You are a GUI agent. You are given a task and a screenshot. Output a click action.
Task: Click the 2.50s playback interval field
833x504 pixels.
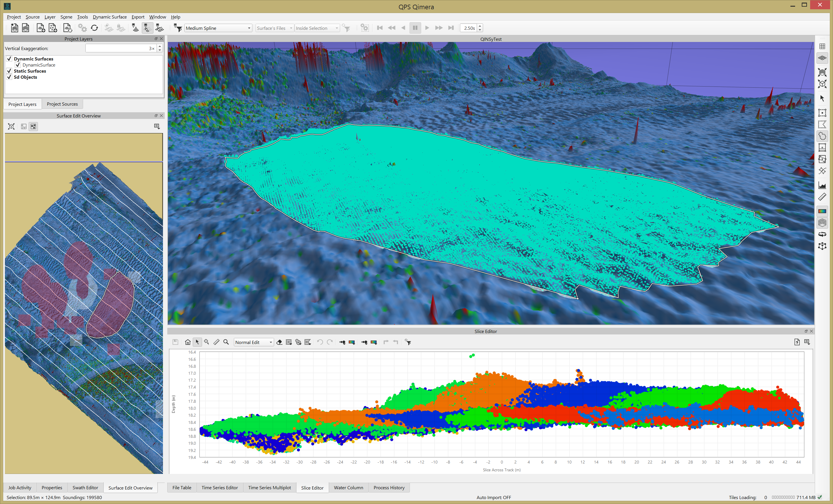point(469,28)
